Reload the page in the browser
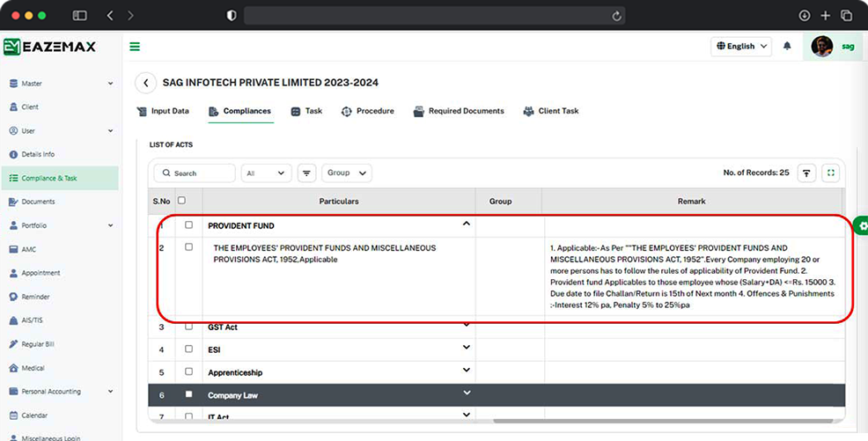This screenshot has width=868, height=441. tap(616, 16)
